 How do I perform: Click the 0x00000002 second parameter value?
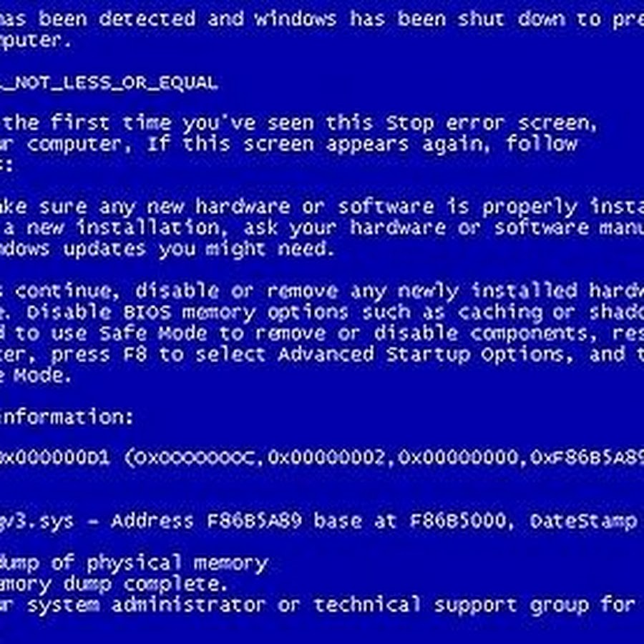click(x=326, y=457)
